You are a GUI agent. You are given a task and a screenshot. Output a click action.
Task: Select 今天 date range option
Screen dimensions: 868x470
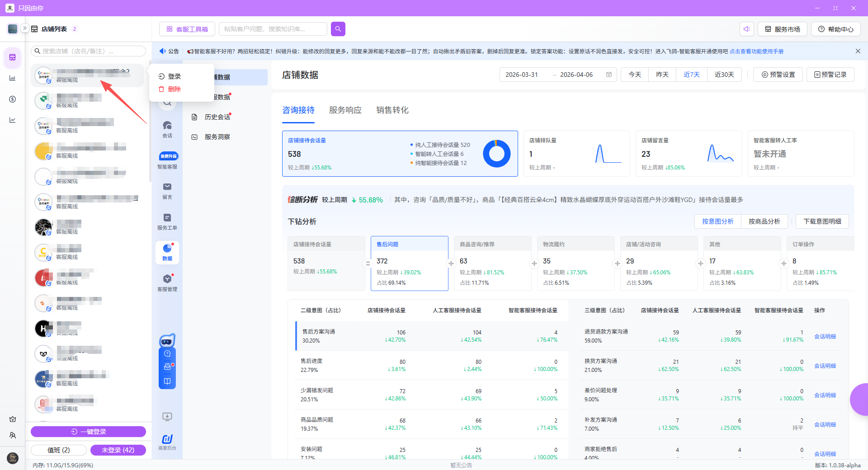635,75
